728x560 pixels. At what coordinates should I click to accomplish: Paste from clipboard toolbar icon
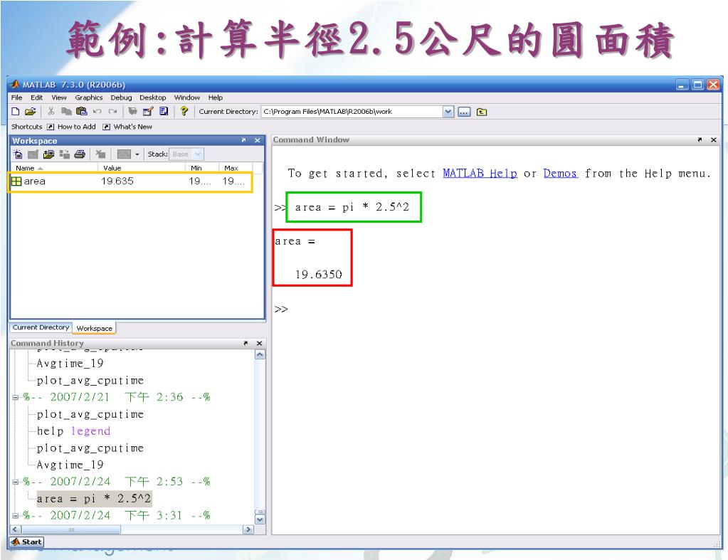click(81, 112)
